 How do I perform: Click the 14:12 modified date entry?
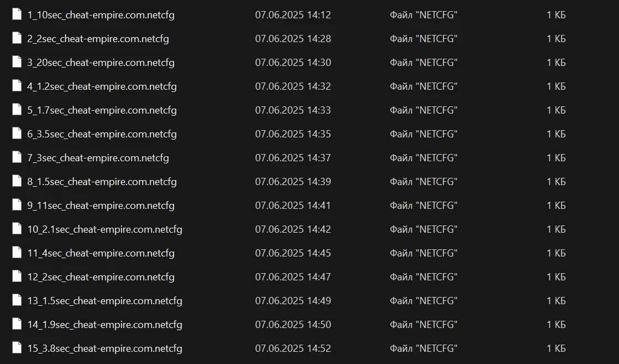pyautogui.click(x=293, y=15)
